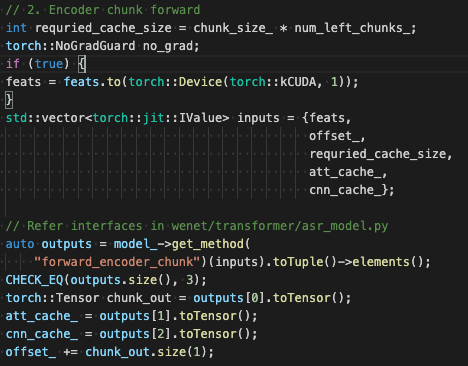Click 'chunk_out.size(1)' on the last line
This screenshot has height=366, width=468.
click(146, 352)
